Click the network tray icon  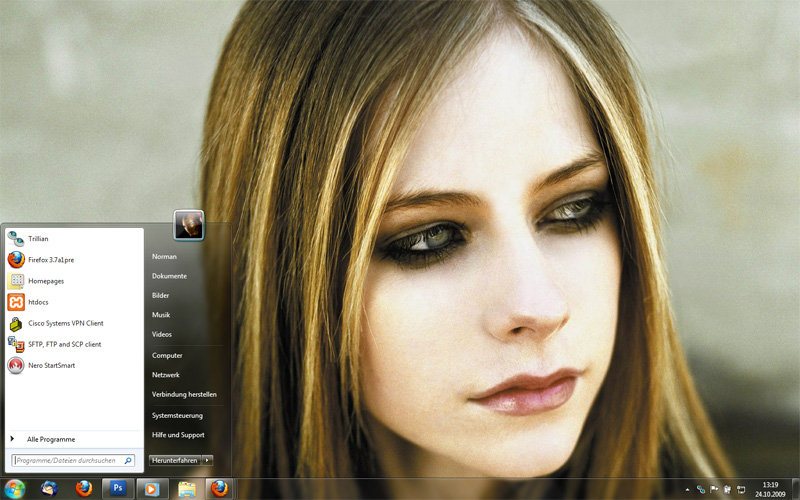point(741,490)
